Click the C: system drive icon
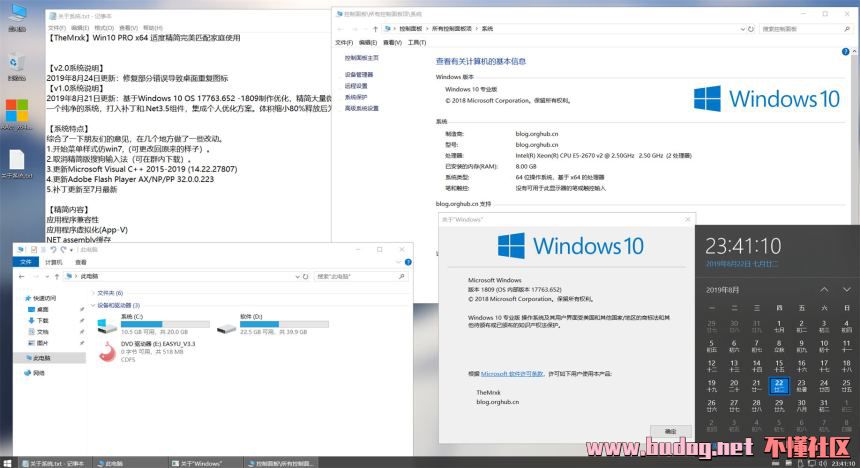Viewport: 860px width, 468px height. [x=106, y=326]
